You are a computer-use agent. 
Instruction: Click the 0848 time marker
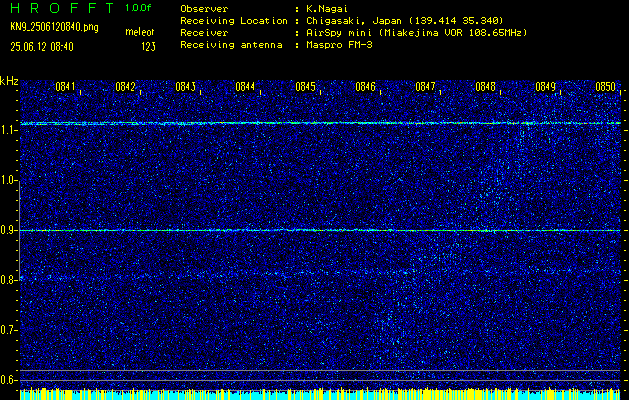(x=485, y=87)
